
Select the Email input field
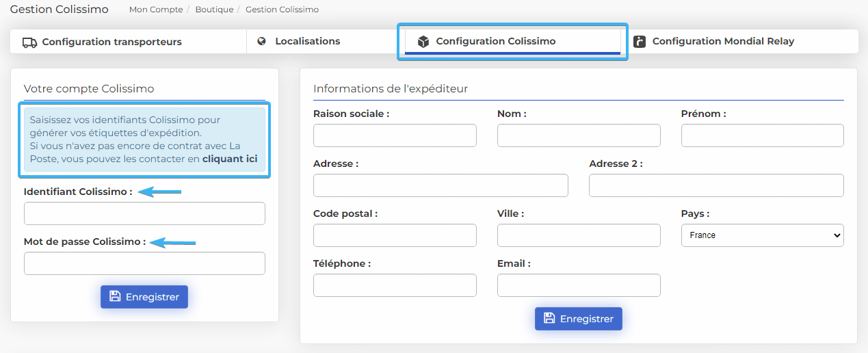click(x=579, y=285)
